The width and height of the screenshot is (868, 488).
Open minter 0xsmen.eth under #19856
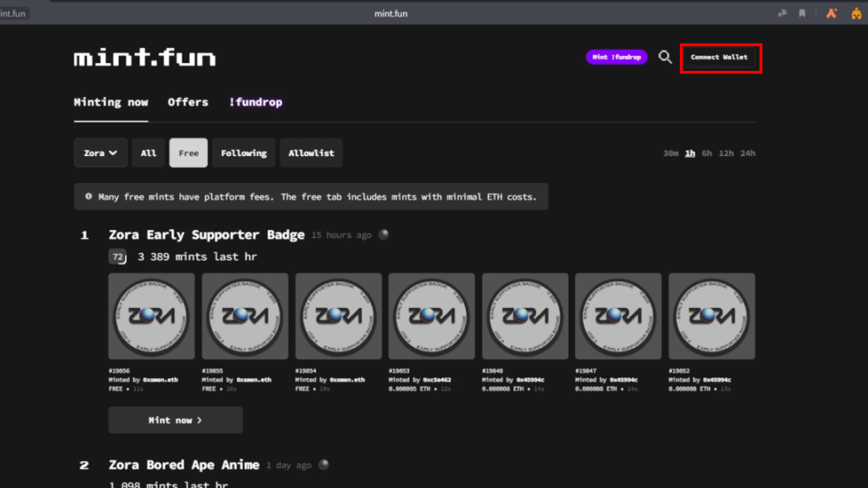[x=161, y=380]
